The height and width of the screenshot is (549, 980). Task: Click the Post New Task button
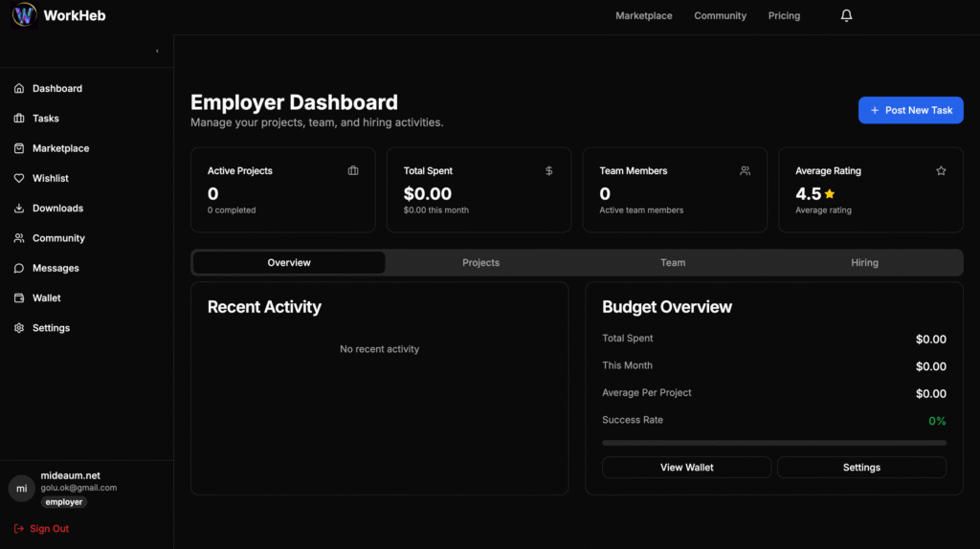pyautogui.click(x=910, y=110)
